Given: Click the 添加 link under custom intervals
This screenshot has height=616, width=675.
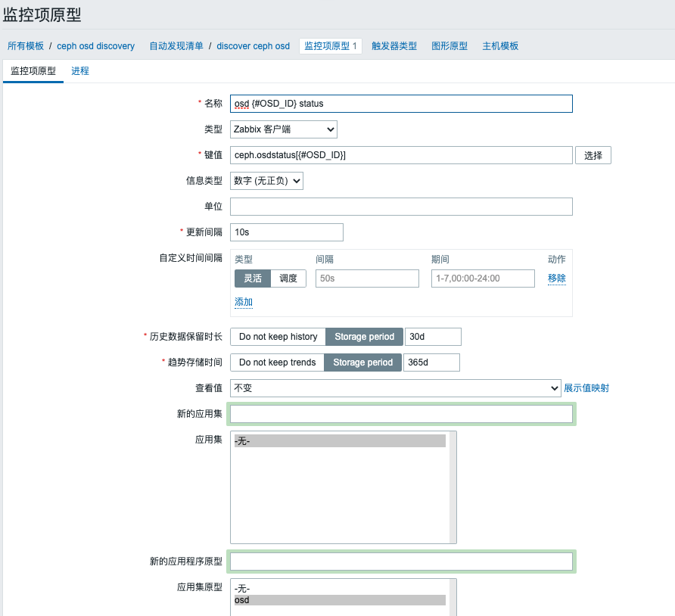Looking at the screenshot, I should point(243,301).
